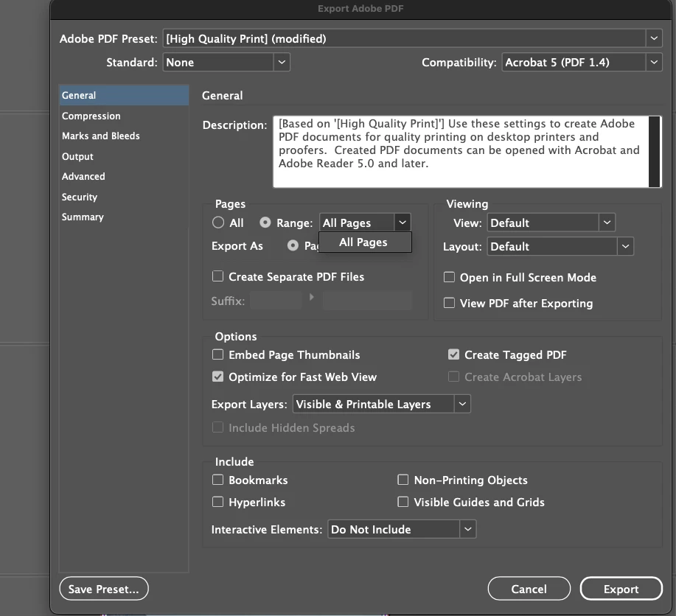Image resolution: width=676 pixels, height=616 pixels.
Task: Click the Suffix input field
Action: 276,301
